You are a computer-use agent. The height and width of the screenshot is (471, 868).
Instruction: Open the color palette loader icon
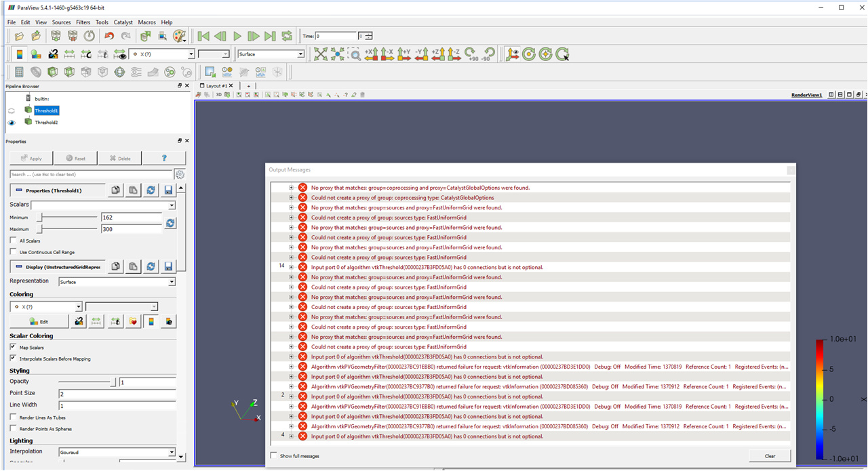179,36
